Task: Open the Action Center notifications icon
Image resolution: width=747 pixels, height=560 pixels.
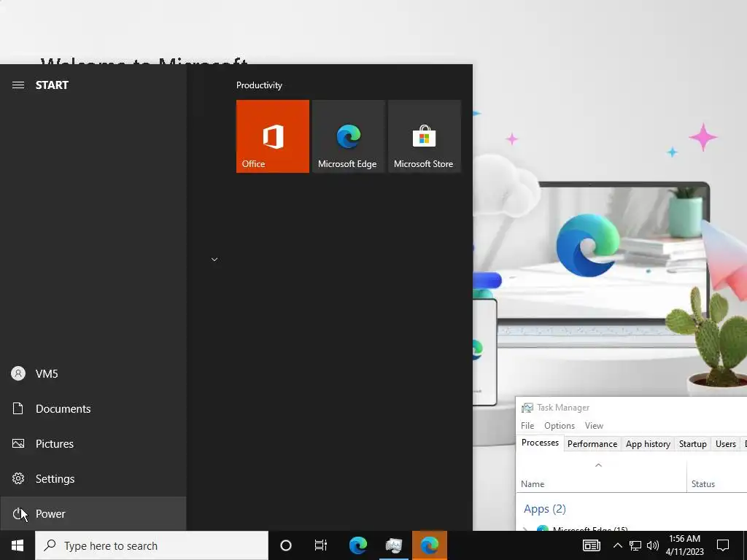Action: pyautogui.click(x=723, y=545)
